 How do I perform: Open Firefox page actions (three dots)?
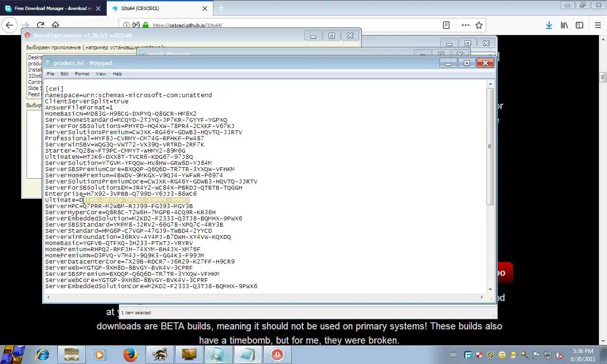(465, 25)
